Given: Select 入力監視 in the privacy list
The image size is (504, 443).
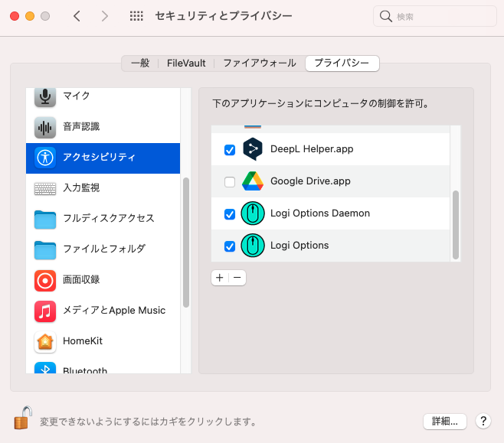Looking at the screenshot, I should tap(103, 188).
